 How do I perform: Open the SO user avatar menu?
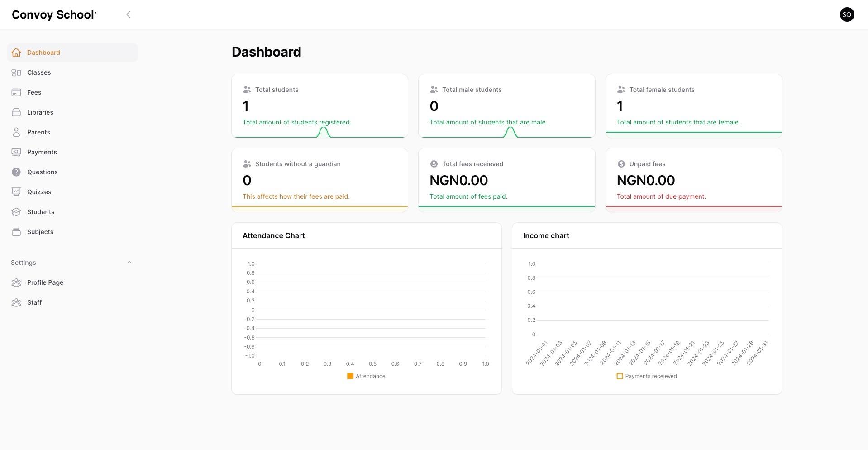click(x=847, y=14)
